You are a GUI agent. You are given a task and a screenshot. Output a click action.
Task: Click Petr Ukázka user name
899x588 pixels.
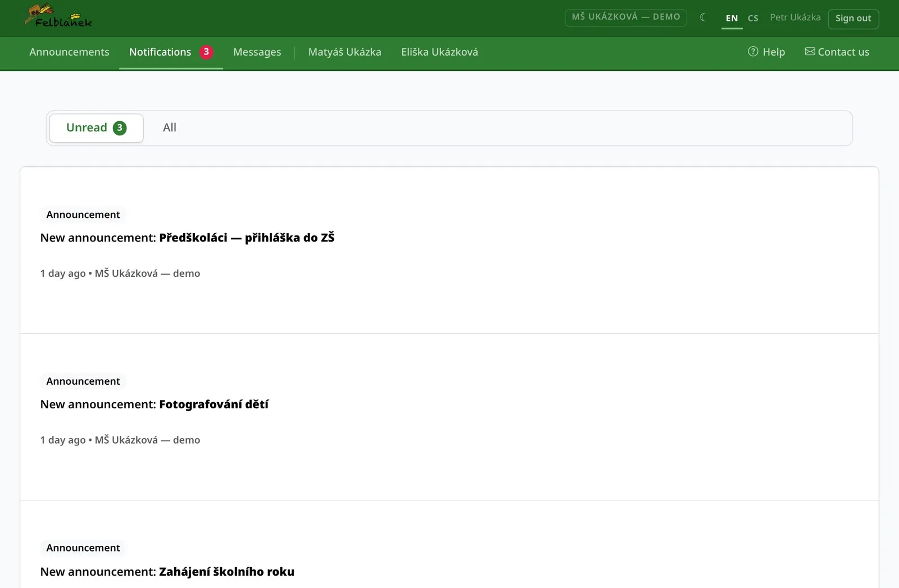[x=795, y=17]
